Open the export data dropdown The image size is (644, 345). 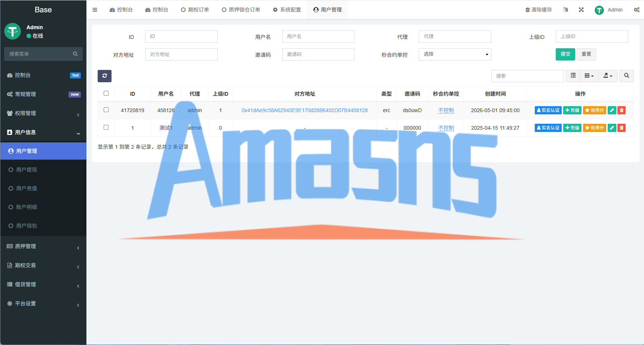(x=608, y=76)
